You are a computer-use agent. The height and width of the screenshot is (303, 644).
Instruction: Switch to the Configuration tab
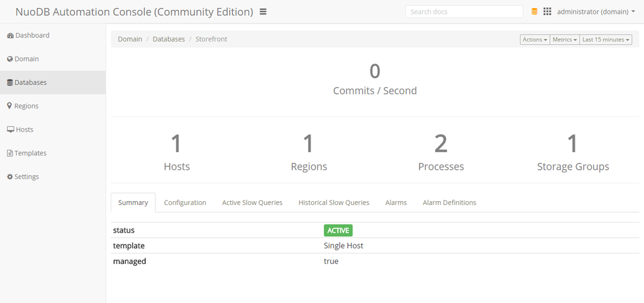click(x=185, y=202)
